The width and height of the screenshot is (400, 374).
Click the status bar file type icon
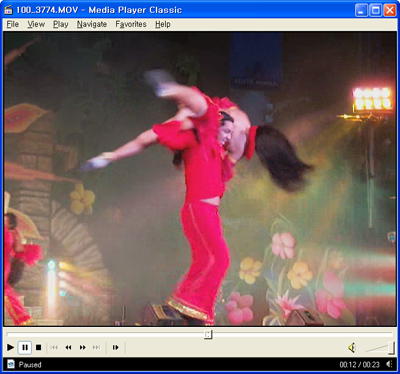(x=11, y=364)
